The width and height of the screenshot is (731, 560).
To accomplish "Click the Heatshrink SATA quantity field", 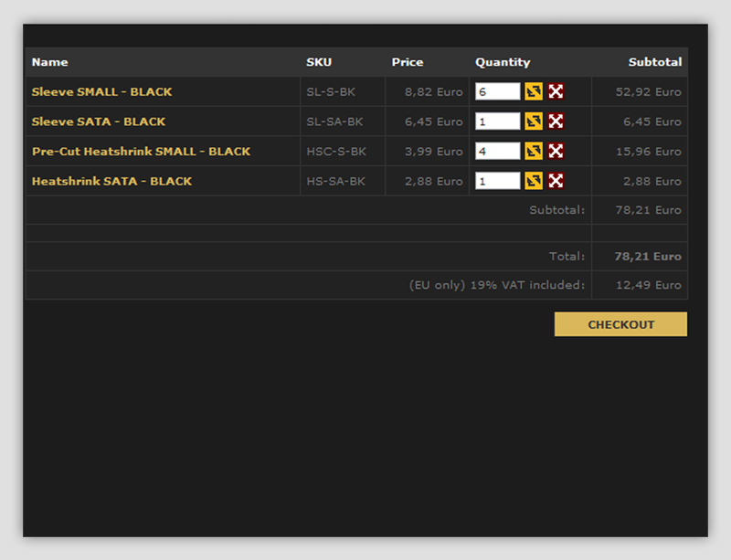I will [x=497, y=181].
